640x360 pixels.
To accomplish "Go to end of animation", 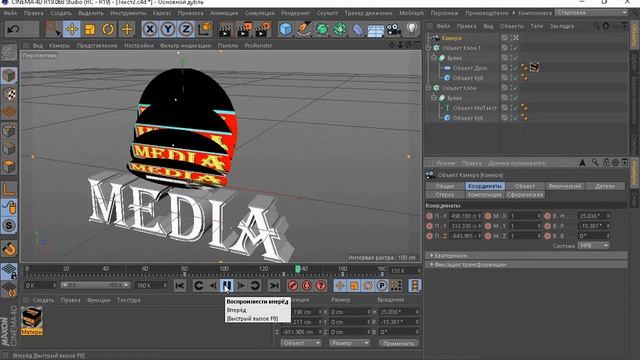I will pyautogui.click(x=274, y=286).
